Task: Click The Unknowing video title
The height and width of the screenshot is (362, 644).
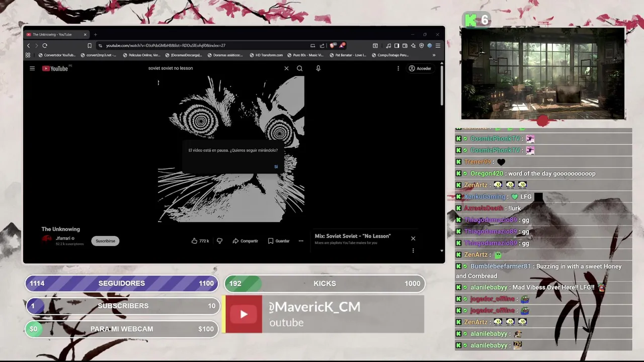Action: point(60,229)
